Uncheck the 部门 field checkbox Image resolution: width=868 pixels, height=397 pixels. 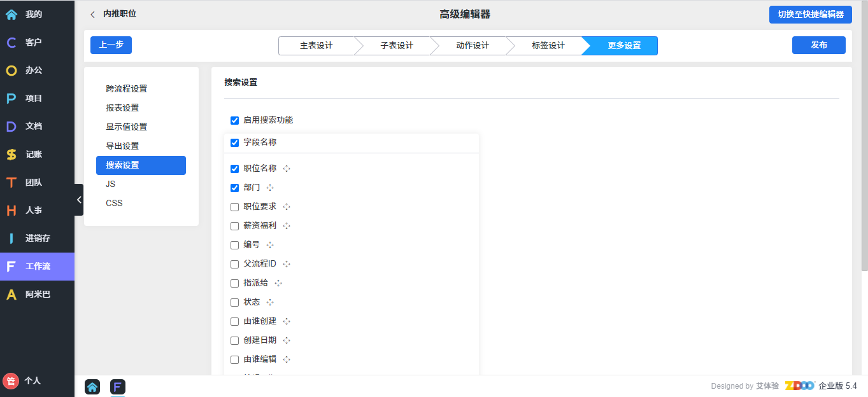[x=234, y=188]
